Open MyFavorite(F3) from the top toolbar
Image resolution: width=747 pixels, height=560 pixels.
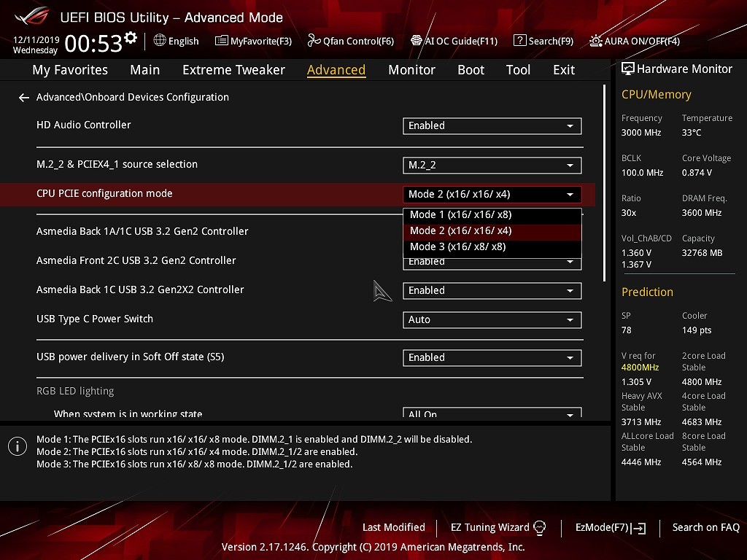click(253, 41)
